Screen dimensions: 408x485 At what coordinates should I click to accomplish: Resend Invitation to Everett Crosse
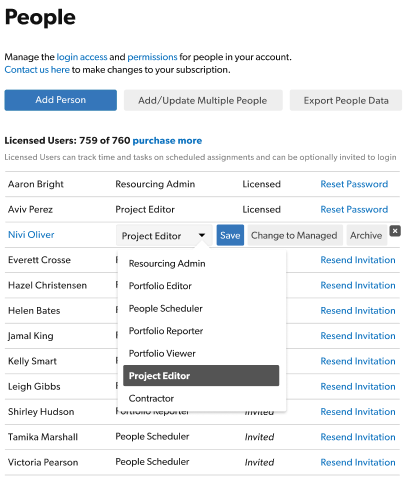pos(358,260)
